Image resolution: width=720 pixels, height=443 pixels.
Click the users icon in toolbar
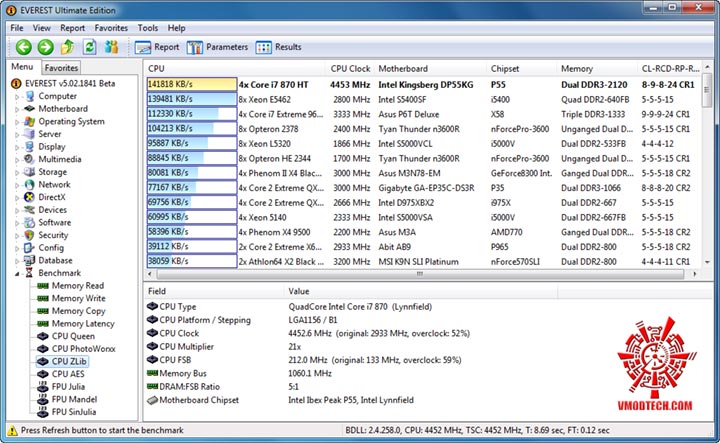tap(112, 47)
